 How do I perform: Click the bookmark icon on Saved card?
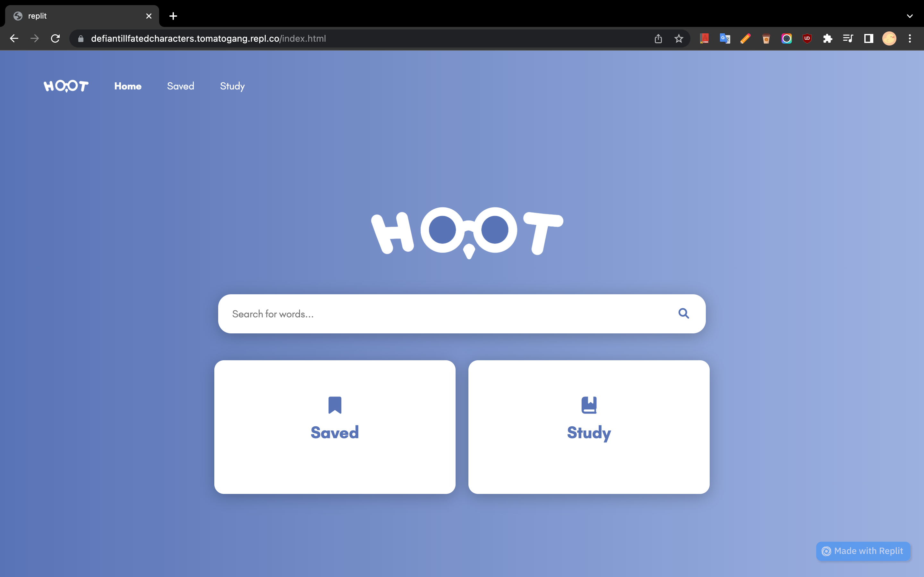click(335, 405)
